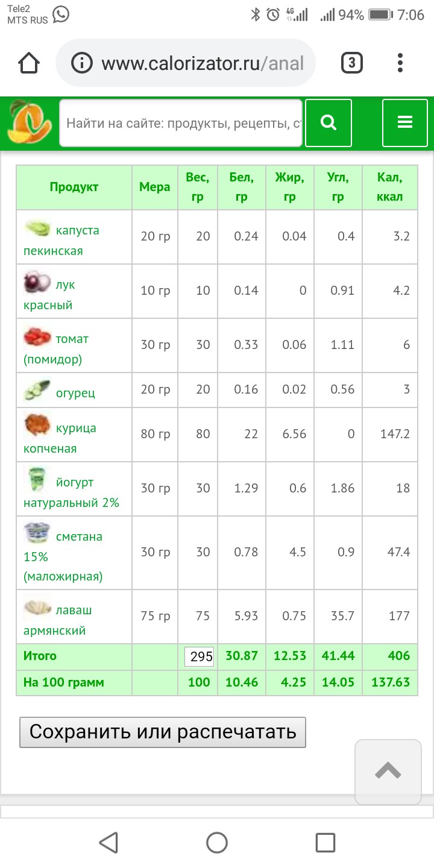View site info icon in address bar
Screen dimensions: 434x868
click(81, 63)
